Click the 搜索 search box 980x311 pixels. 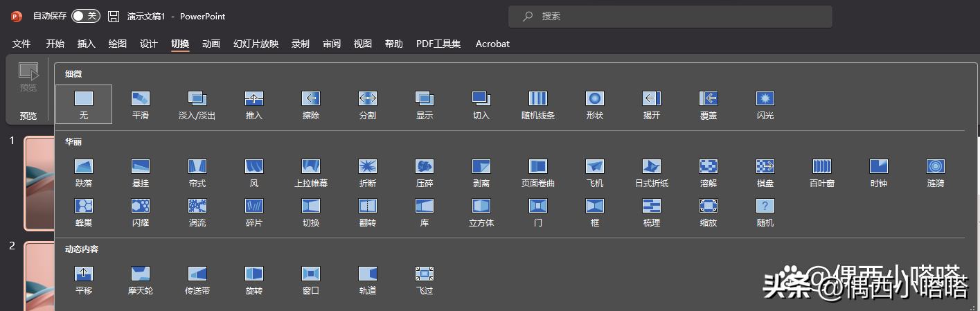[670, 16]
